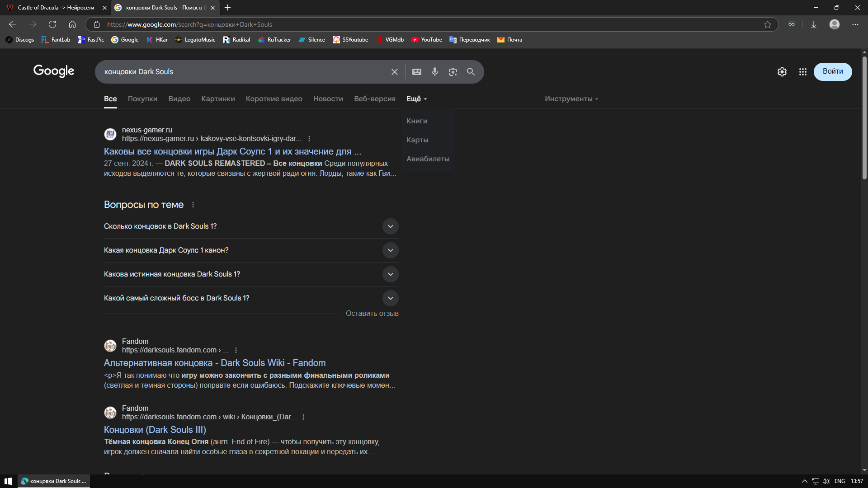
Task: Open link Альтернативная концовка - Dark Souls Wiki
Action: point(215,363)
